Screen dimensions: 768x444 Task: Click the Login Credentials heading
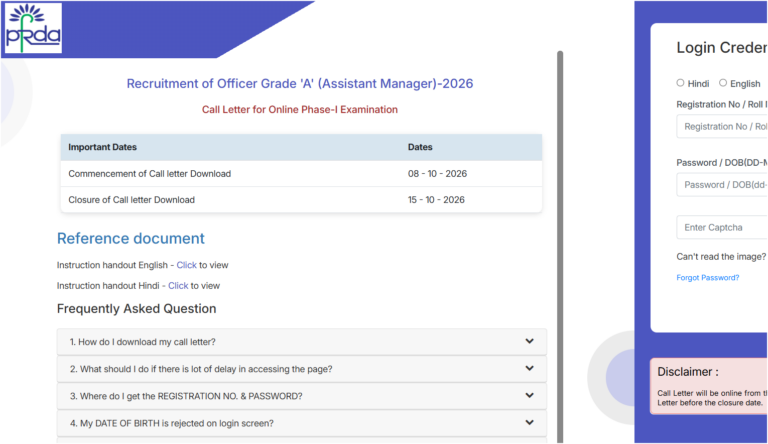point(721,48)
